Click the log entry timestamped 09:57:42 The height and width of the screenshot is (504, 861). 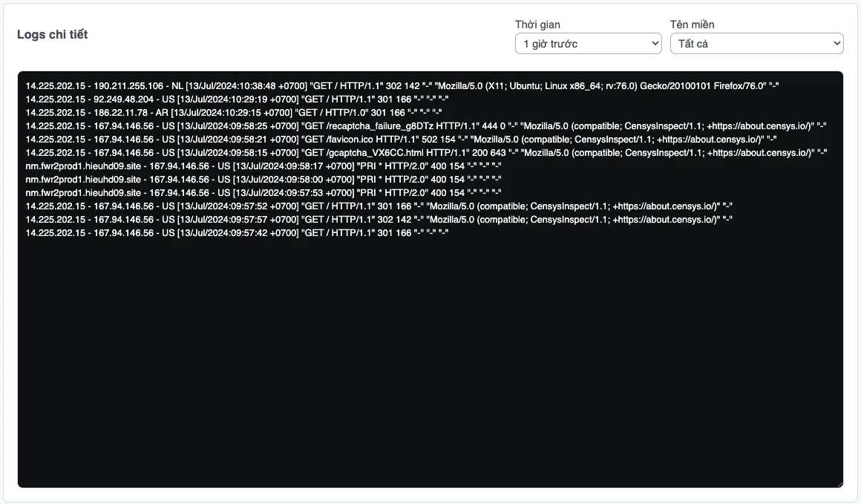237,233
